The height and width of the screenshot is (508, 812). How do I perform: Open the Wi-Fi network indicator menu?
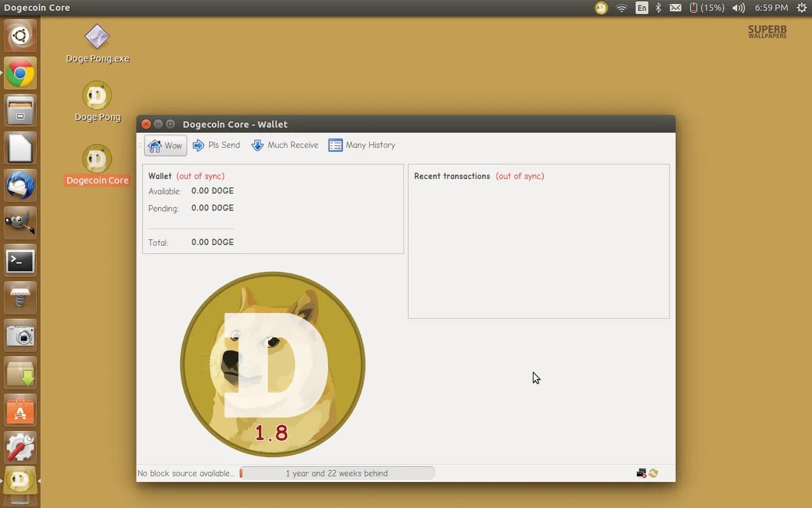pos(622,8)
